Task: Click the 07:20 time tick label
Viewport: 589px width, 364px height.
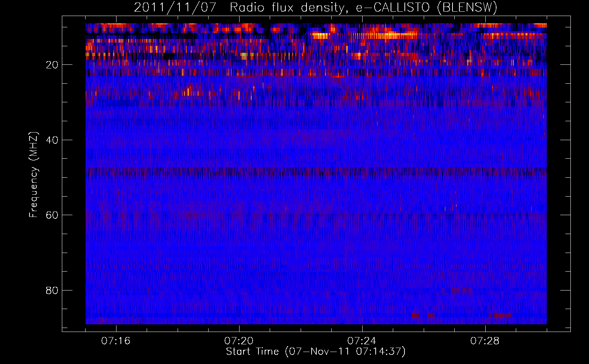Action: (239, 341)
